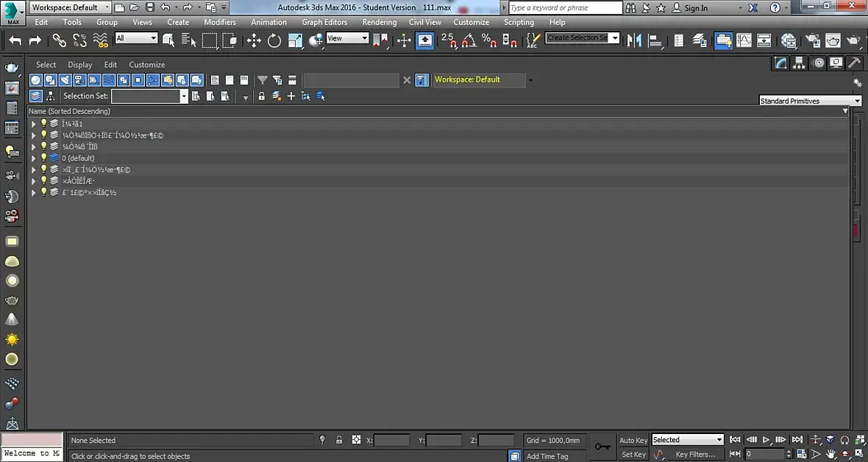Screen dimensions: 868x462
Task: Open the Standard Primitives dropdown
Action: 810,101
